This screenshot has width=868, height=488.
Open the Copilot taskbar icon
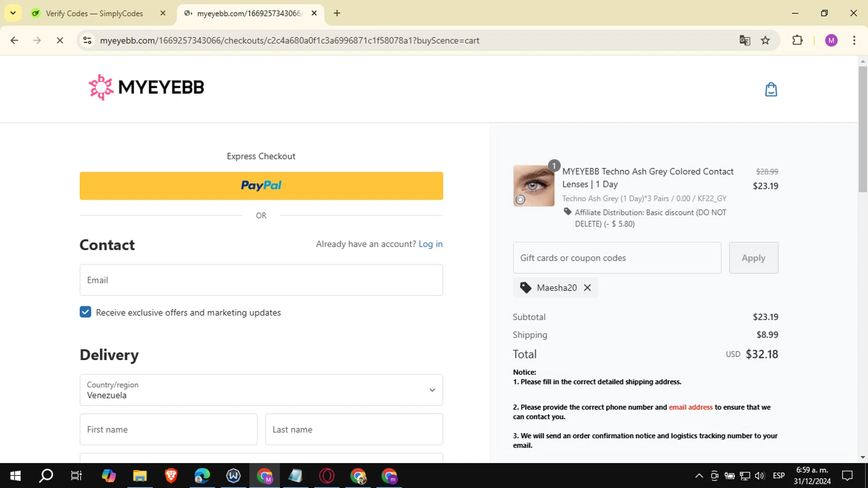click(x=109, y=476)
